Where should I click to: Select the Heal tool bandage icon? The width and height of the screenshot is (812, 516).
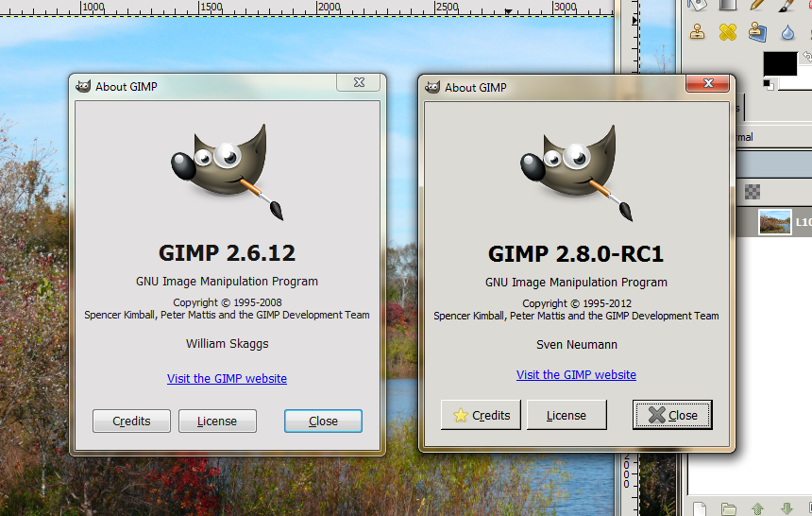[727, 32]
